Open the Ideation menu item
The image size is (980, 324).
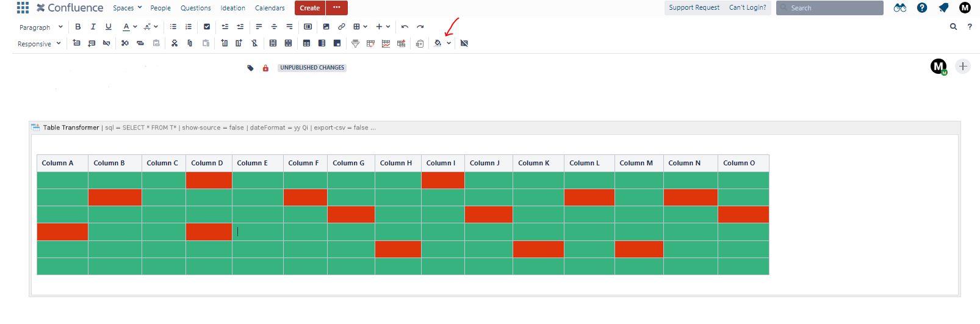click(233, 8)
